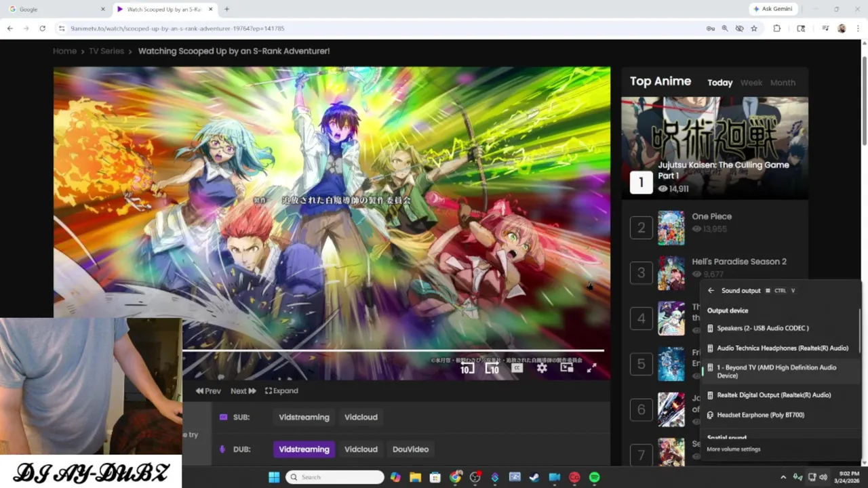Viewport: 868px width, 488px height.
Task: Open Jujutsu Kaisen: The Culling Game link
Action: (x=723, y=170)
